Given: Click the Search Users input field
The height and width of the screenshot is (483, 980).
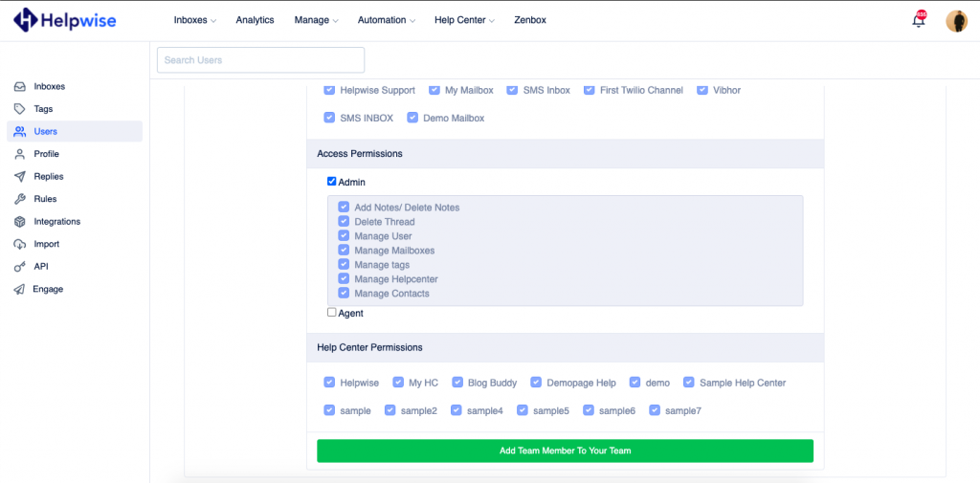Looking at the screenshot, I should (260, 60).
